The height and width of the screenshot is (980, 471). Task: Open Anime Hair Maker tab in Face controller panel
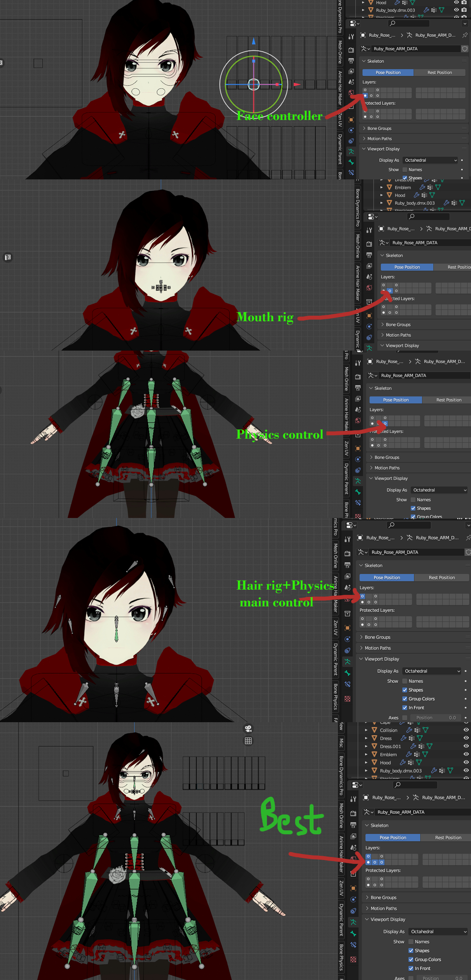click(340, 88)
